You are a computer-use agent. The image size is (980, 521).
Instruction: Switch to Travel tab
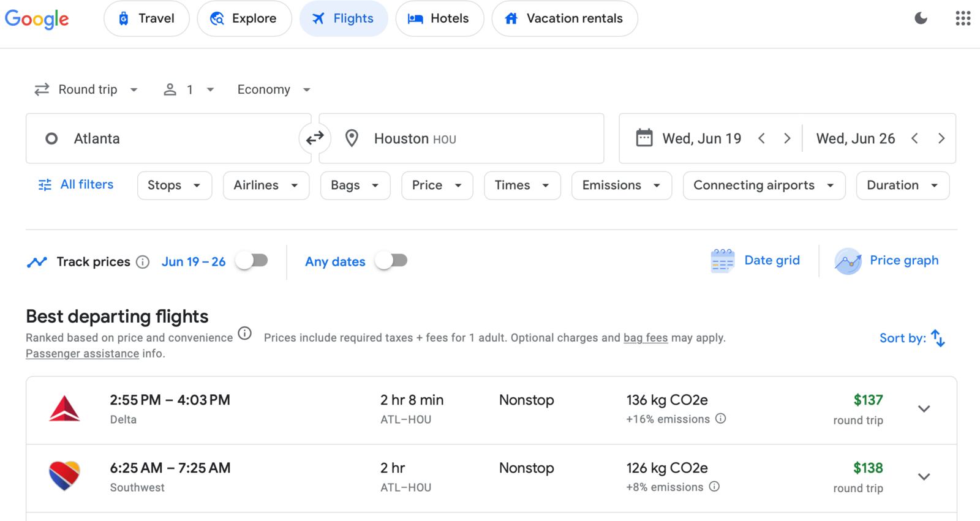(x=146, y=18)
